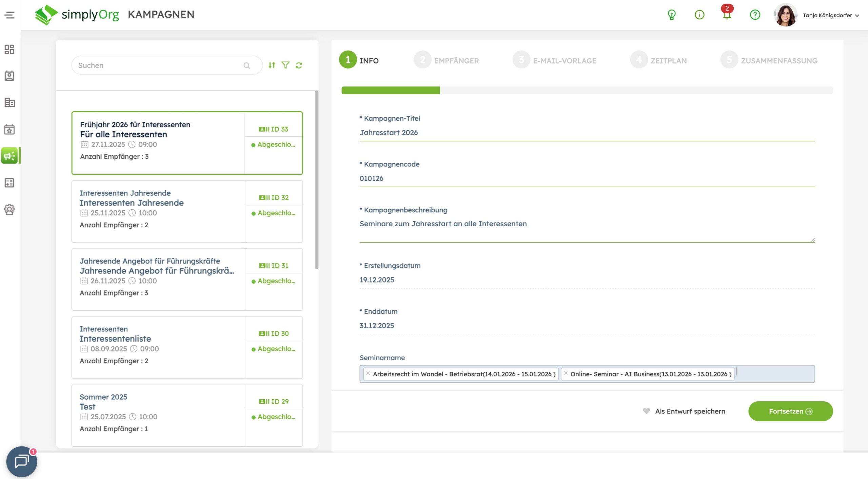This screenshot has height=479, width=868.
Task: Open the info circle icon in header
Action: tap(699, 15)
